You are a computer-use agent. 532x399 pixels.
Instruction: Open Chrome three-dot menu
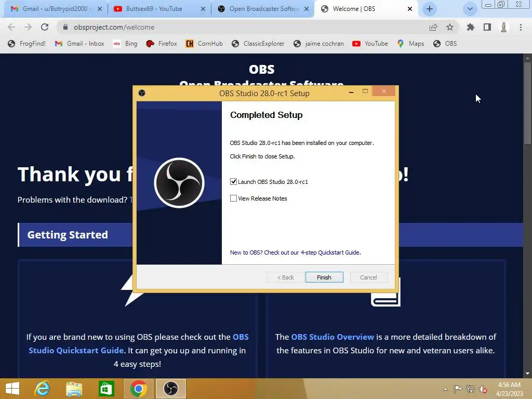click(x=521, y=27)
